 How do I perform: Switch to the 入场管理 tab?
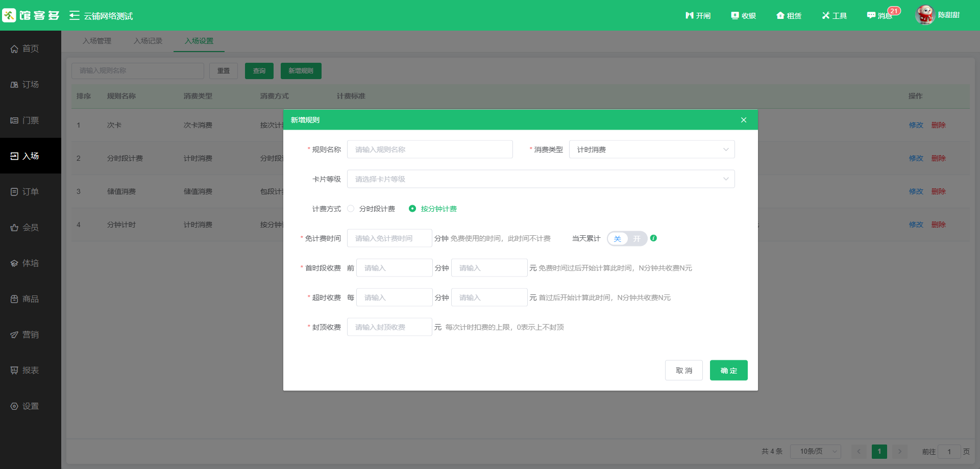tap(97, 41)
